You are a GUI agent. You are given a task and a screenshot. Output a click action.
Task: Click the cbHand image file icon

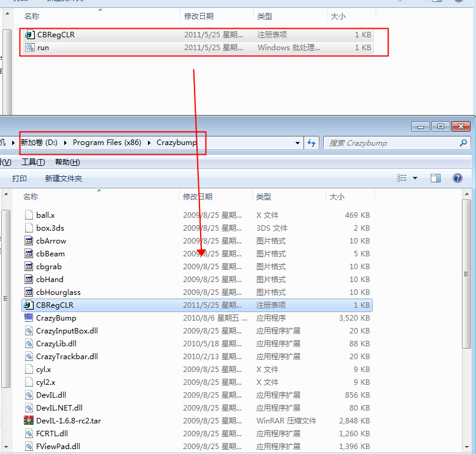pos(29,280)
